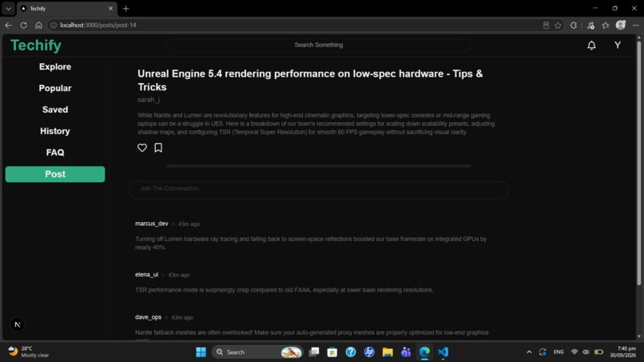Reload the page in the browser
Image resolution: width=644 pixels, height=362 pixels.
pyautogui.click(x=23, y=25)
